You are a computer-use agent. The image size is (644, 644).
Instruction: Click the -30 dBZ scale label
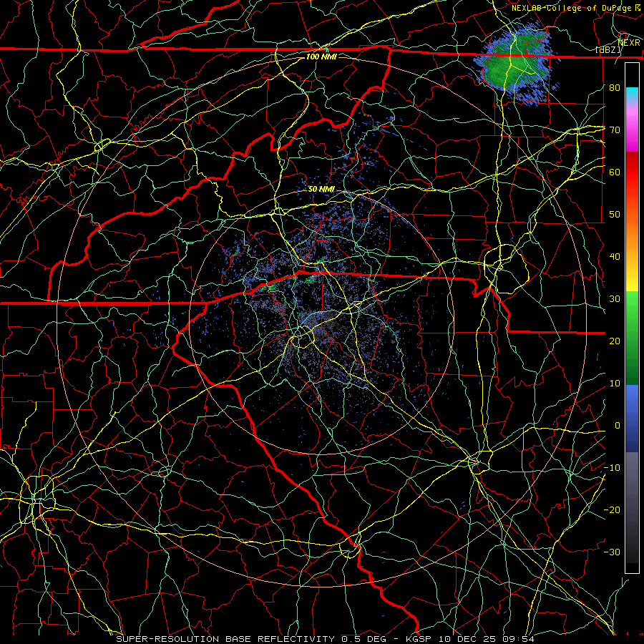point(612,552)
